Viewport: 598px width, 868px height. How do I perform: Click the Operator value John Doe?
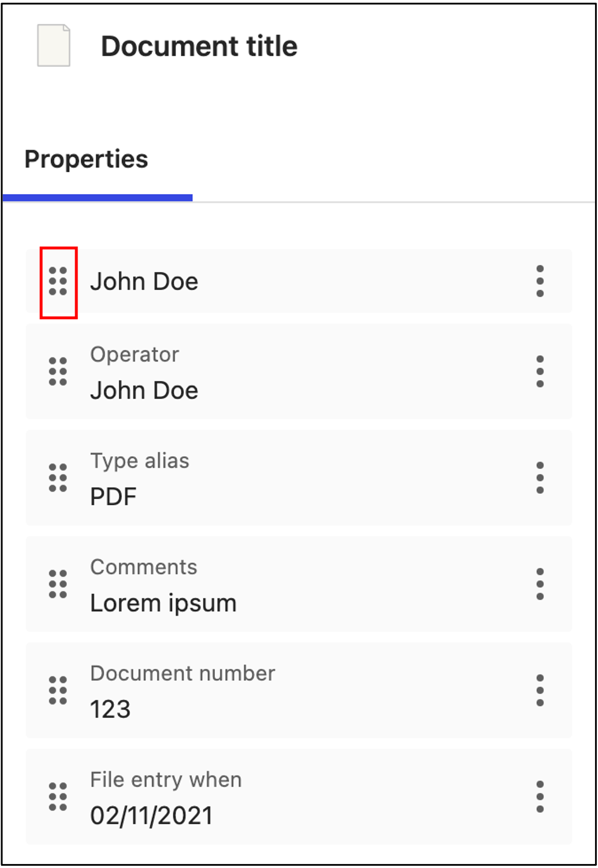click(144, 390)
